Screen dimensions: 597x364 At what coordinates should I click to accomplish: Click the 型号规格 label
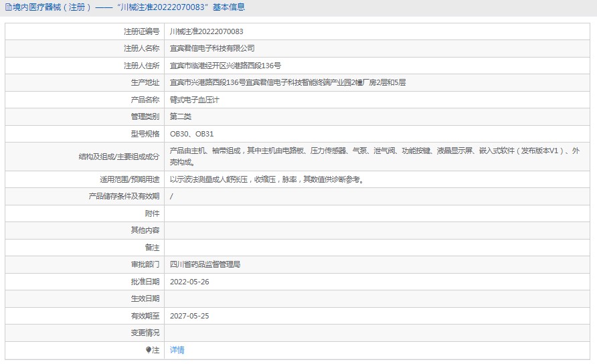pos(145,134)
